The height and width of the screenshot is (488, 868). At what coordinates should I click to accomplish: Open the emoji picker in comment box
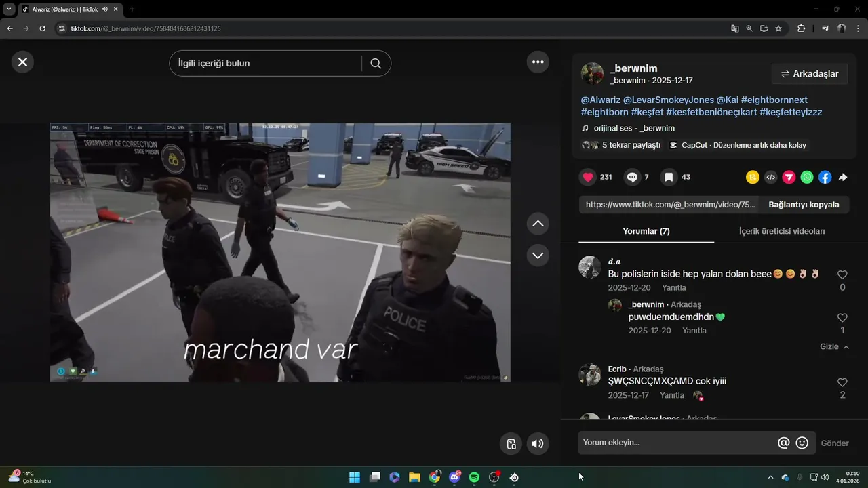coord(802,443)
